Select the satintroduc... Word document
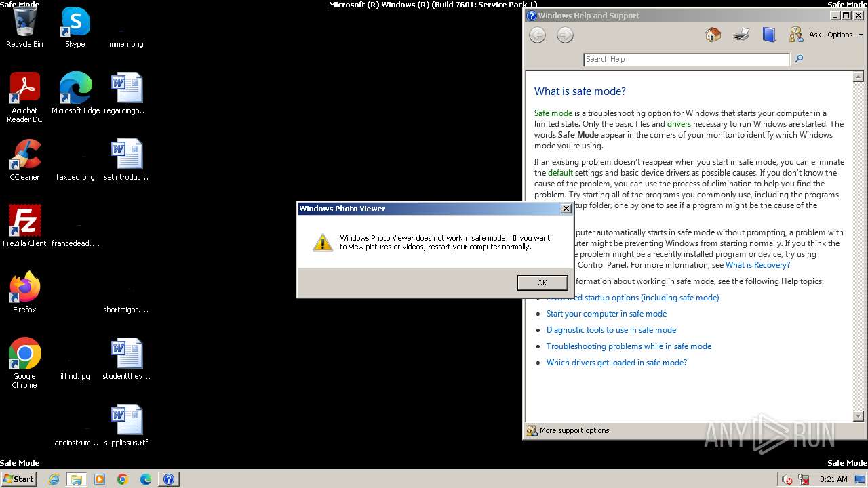 click(x=126, y=161)
